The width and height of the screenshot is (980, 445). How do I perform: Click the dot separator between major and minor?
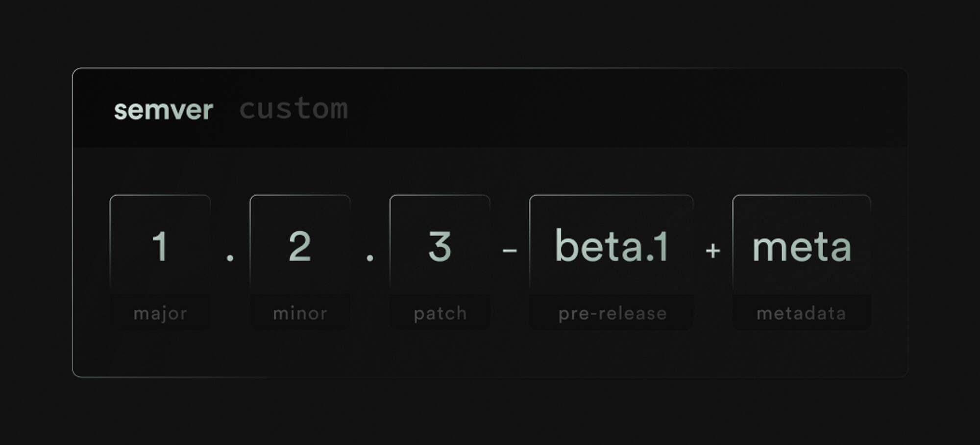pyautogui.click(x=230, y=257)
